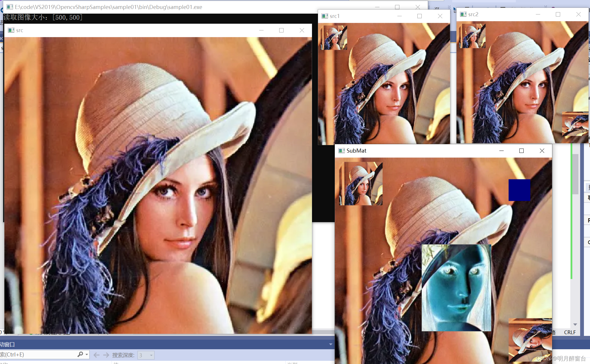Click the editor vertical scrollbar thumb
Image resolution: width=590 pixels, height=364 pixels.
[575, 174]
